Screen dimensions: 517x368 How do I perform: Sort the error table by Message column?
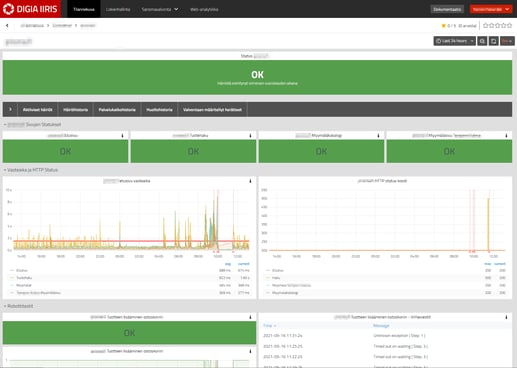point(381,325)
